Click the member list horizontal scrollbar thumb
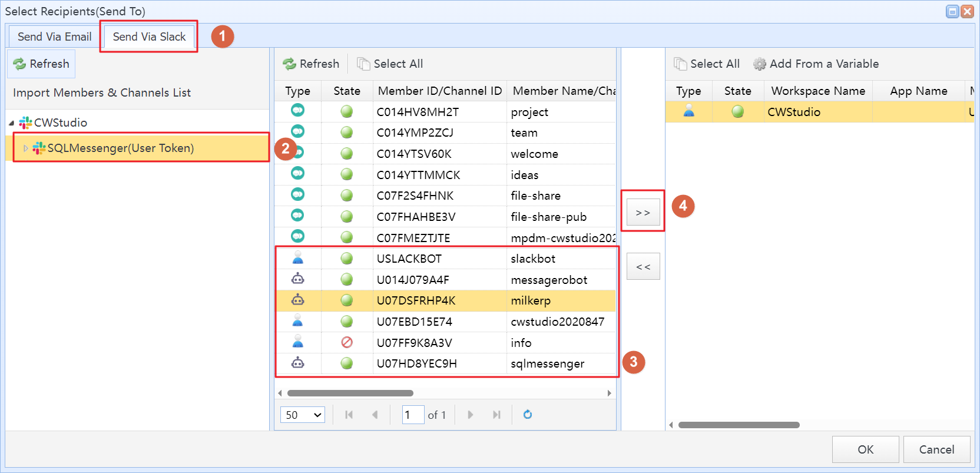980x473 pixels. 350,393
